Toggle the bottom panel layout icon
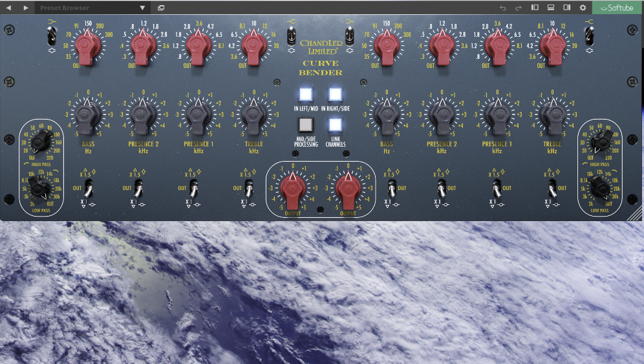The width and height of the screenshot is (644, 364). pos(551,7)
